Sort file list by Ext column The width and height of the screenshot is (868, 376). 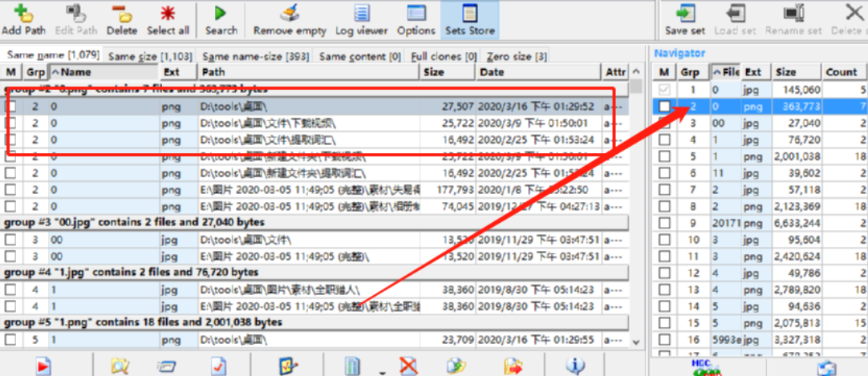[x=179, y=72]
